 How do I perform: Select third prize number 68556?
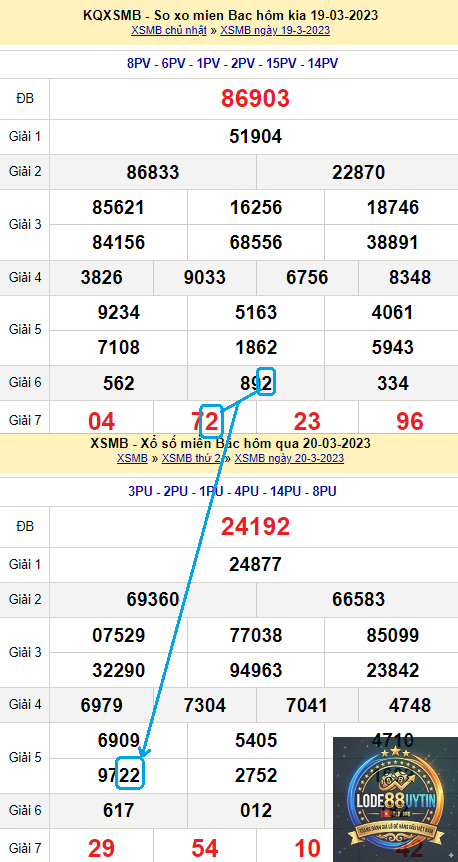coord(256,242)
